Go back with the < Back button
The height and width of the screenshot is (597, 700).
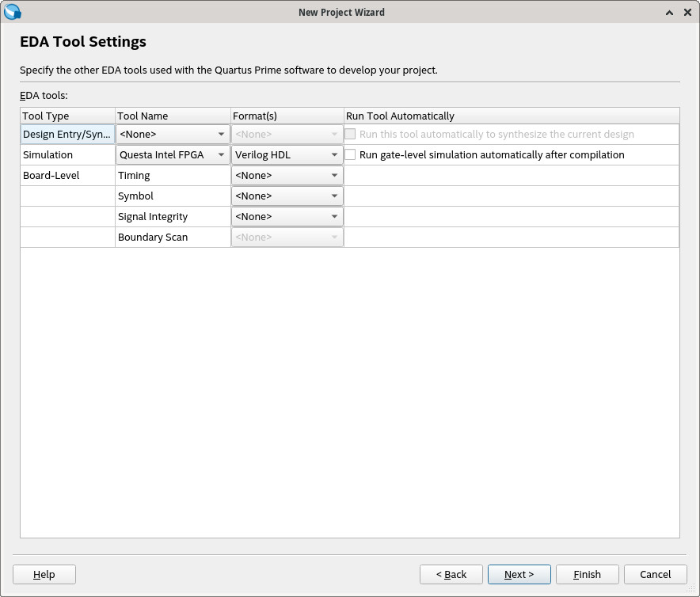pyautogui.click(x=451, y=574)
